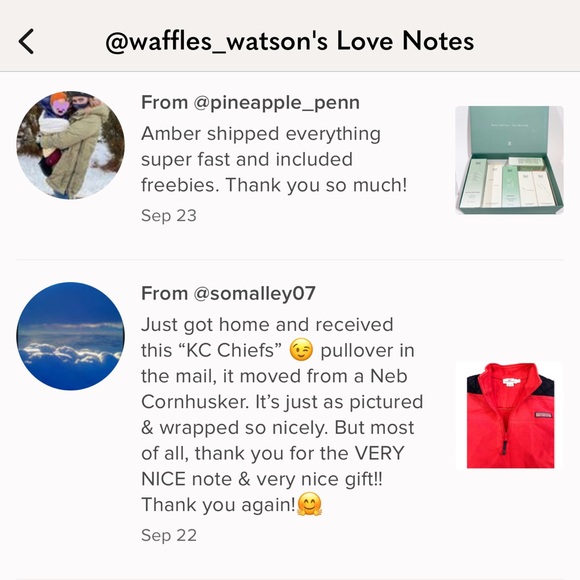Tap the note text about freebies
The image size is (580, 580).
tap(274, 159)
